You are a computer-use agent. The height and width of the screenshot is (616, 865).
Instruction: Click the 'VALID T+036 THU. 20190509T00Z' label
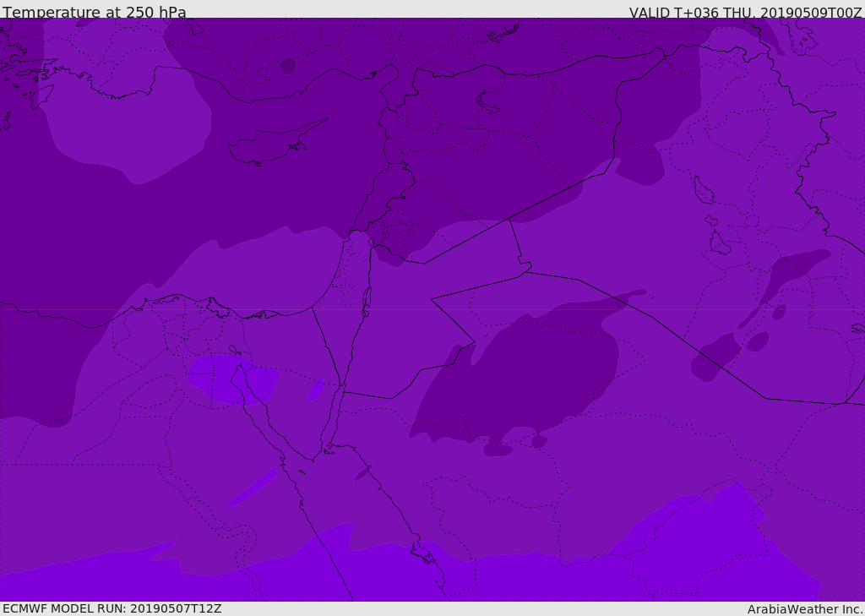pyautogui.click(x=746, y=13)
